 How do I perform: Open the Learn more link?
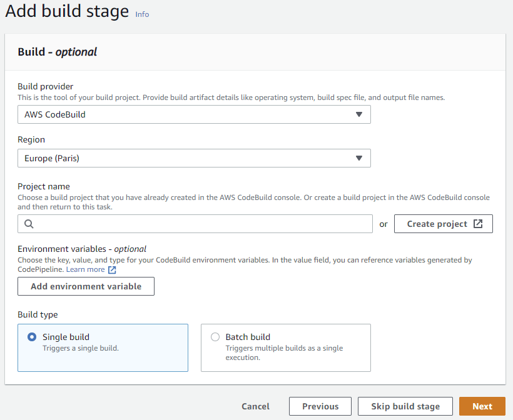click(85, 269)
